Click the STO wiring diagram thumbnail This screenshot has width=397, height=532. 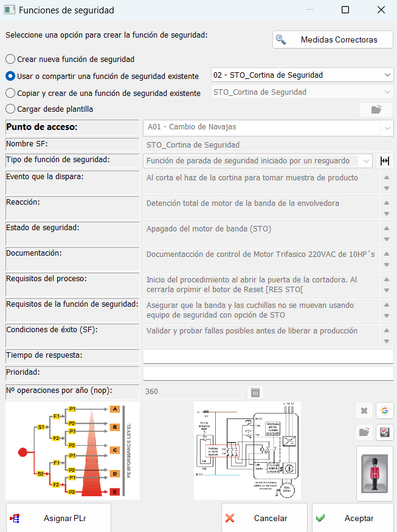(x=247, y=450)
